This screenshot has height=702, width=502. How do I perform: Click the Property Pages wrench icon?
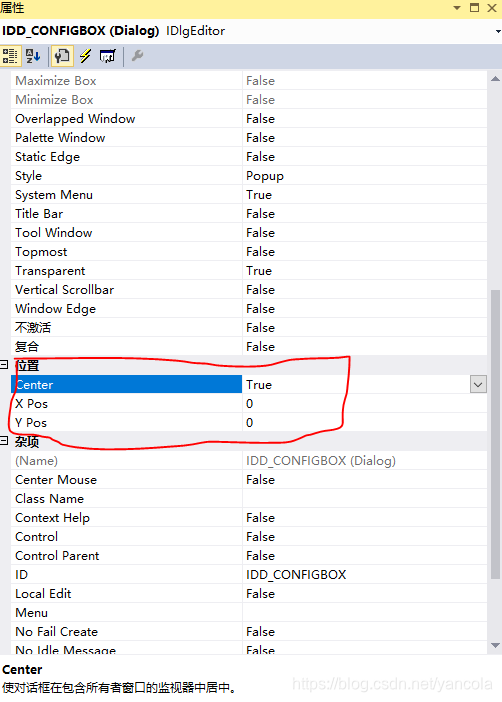pyautogui.click(x=137, y=56)
